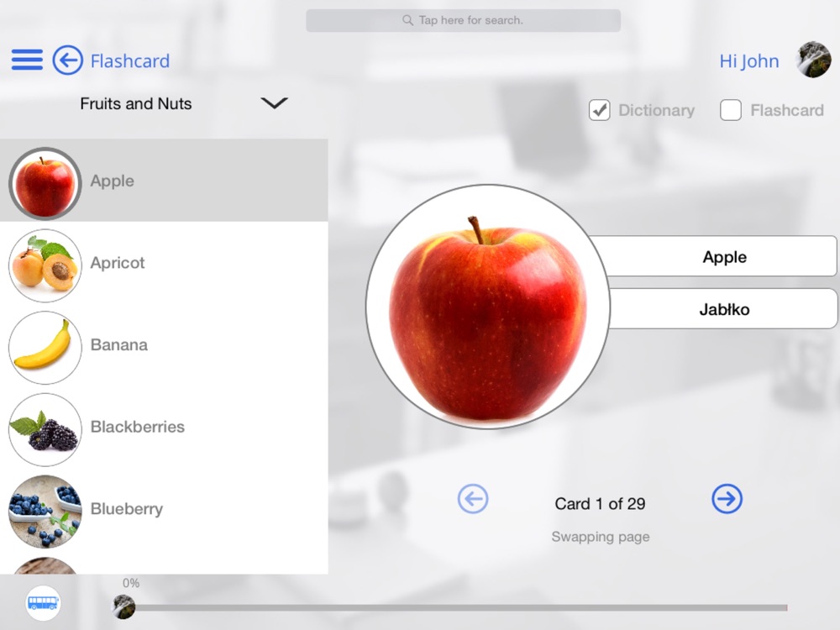The height and width of the screenshot is (630, 840).
Task: Tap the Blackberries thumbnail image
Action: tap(45, 429)
